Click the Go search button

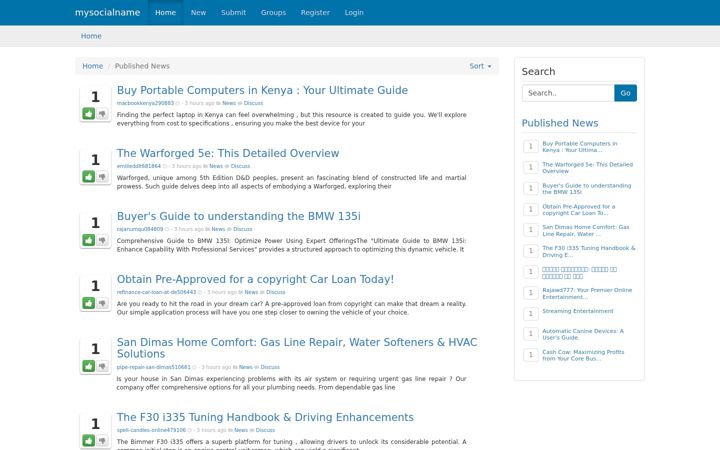coord(625,93)
